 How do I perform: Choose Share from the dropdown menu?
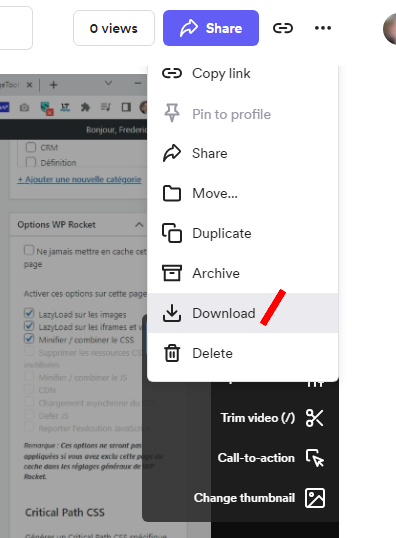point(243,153)
